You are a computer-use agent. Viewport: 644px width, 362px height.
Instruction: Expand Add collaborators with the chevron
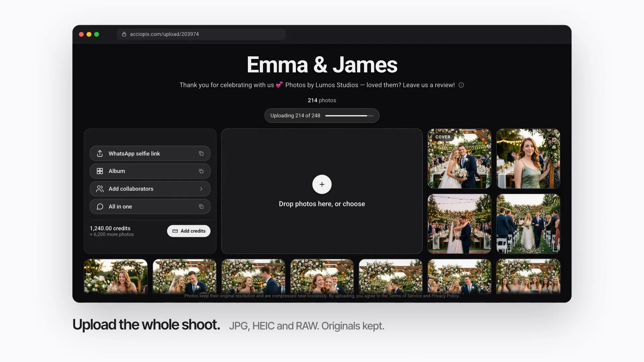pos(201,189)
